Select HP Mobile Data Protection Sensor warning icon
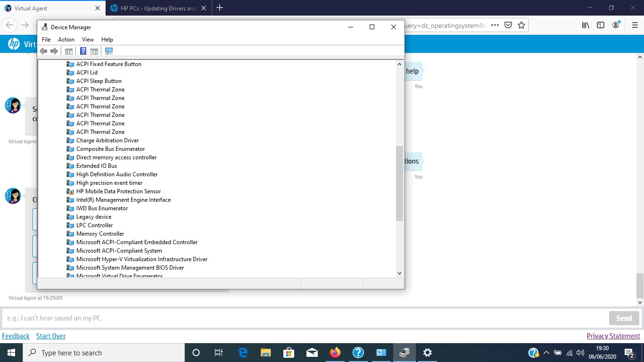This screenshot has width=644, height=362. click(71, 191)
